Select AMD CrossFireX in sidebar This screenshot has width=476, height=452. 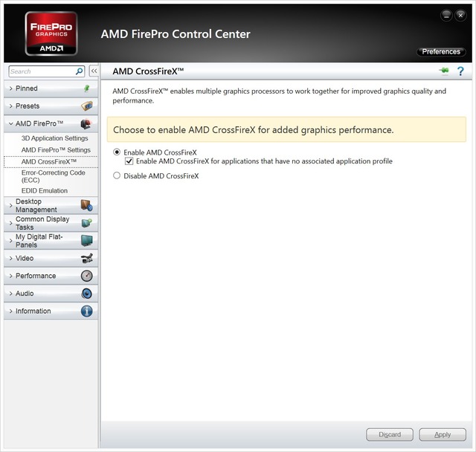click(49, 161)
